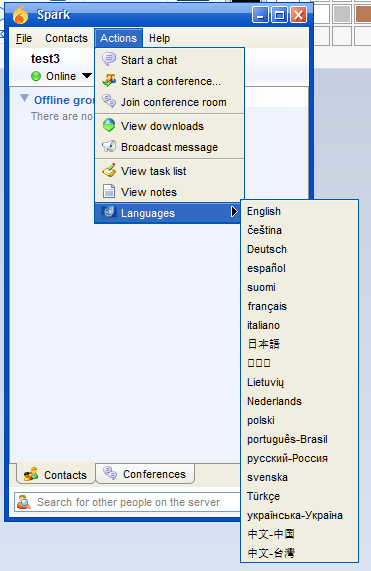Click the Start a chat speech bubble icon

tap(109, 59)
